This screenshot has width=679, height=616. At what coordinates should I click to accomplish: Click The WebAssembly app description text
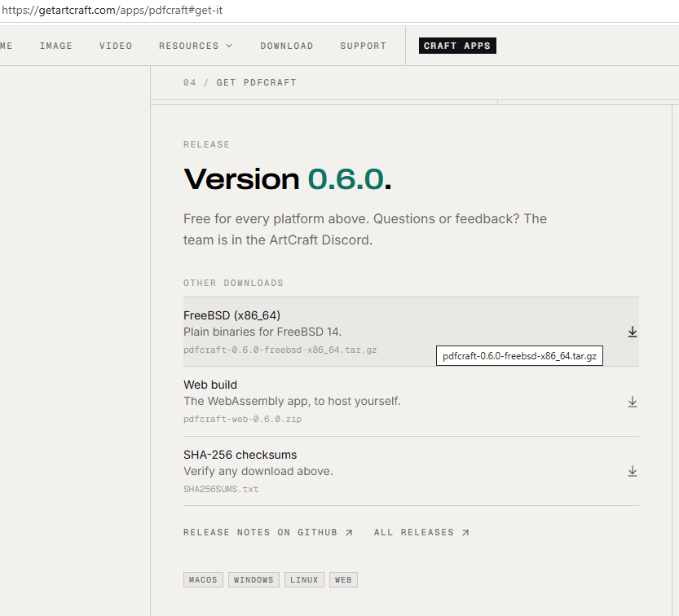click(292, 401)
